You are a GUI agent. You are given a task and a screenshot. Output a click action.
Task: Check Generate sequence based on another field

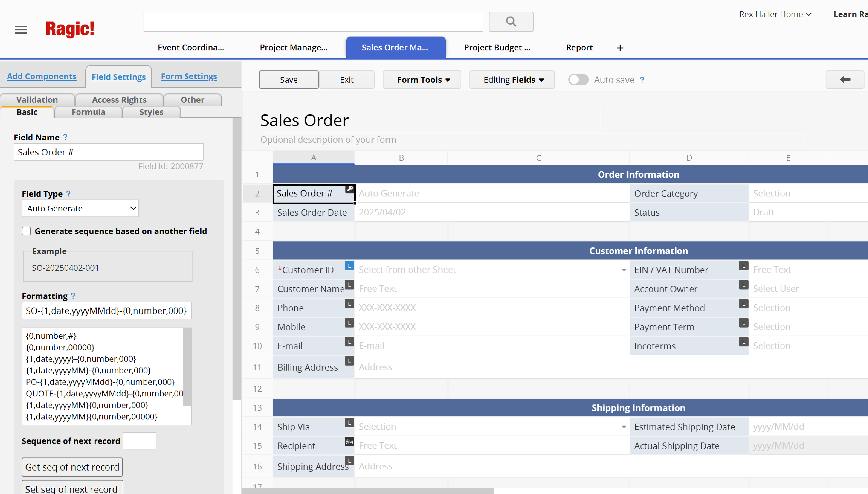[x=26, y=231]
